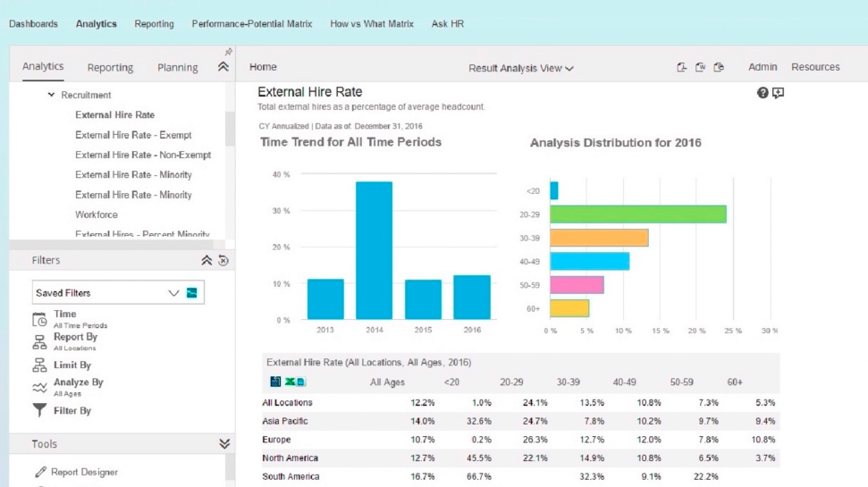
Task: Click the Time filter clock icon
Action: pos(39,319)
